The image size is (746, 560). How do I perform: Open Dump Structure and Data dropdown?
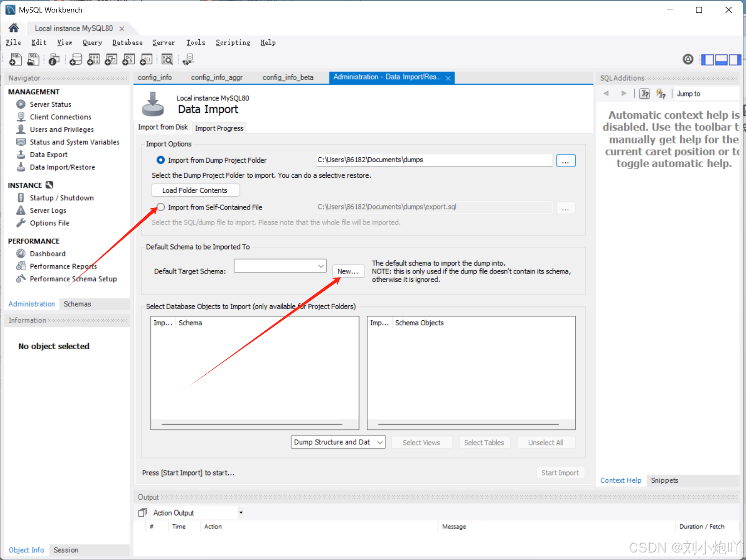(x=338, y=442)
